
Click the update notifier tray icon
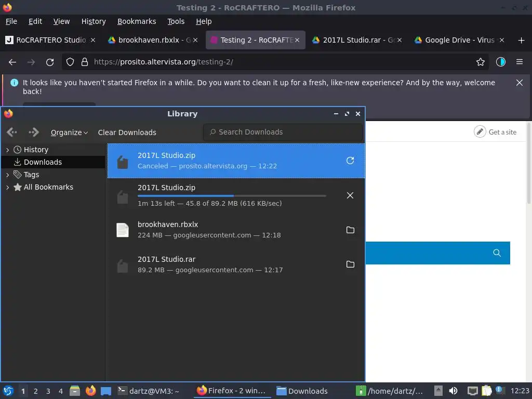(499, 390)
